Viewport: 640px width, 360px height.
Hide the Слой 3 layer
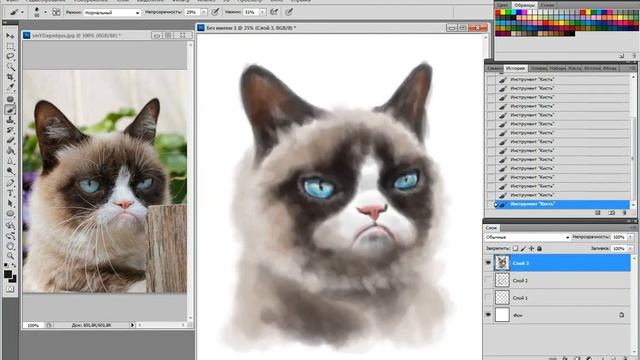(x=488, y=263)
